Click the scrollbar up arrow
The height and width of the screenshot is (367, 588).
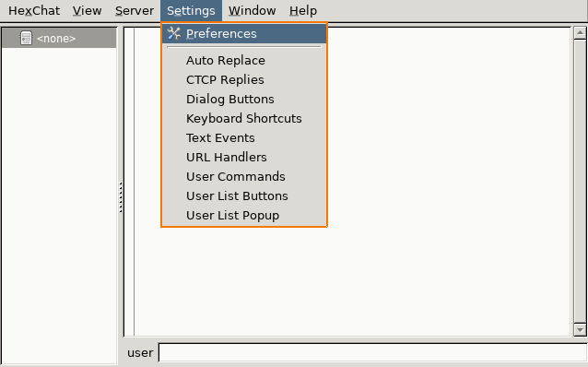580,32
